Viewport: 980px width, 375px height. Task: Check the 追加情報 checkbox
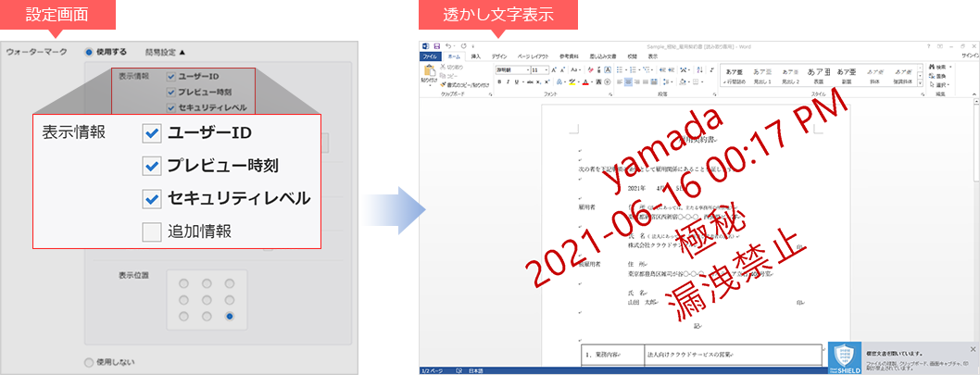pyautogui.click(x=152, y=231)
